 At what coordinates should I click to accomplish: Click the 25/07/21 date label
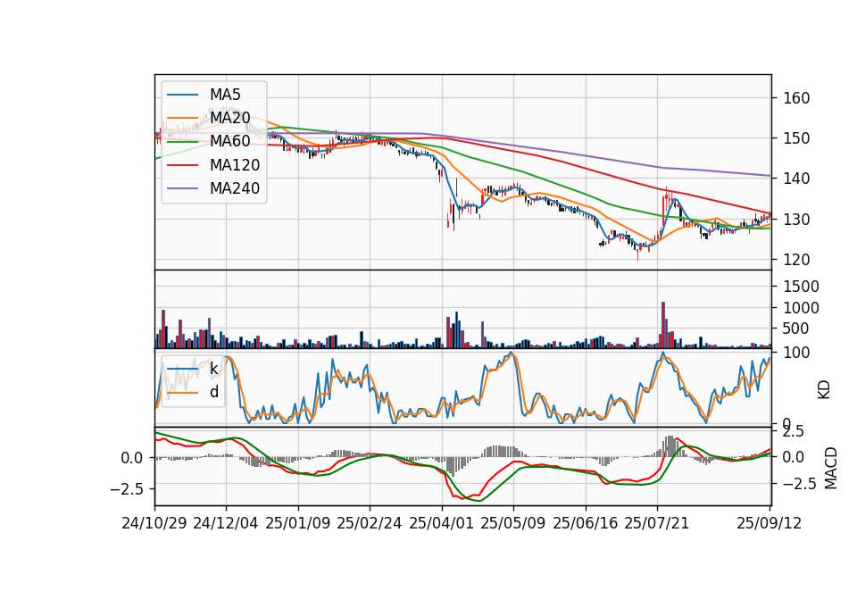click(657, 523)
